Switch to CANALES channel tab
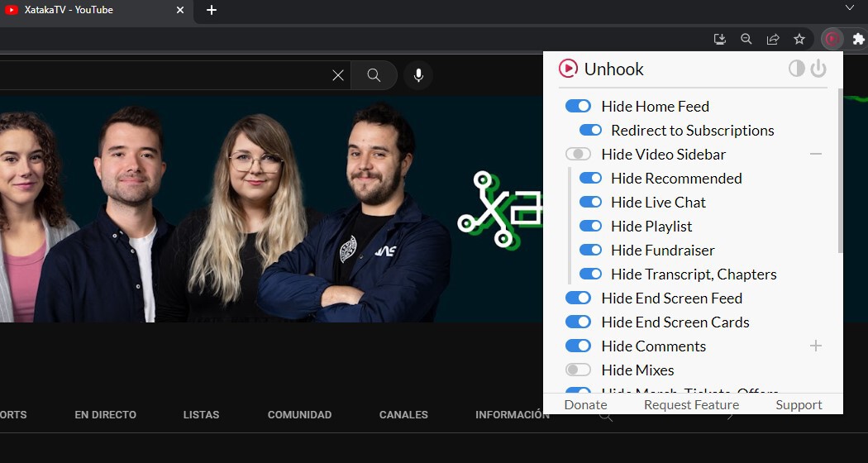 [x=403, y=415]
